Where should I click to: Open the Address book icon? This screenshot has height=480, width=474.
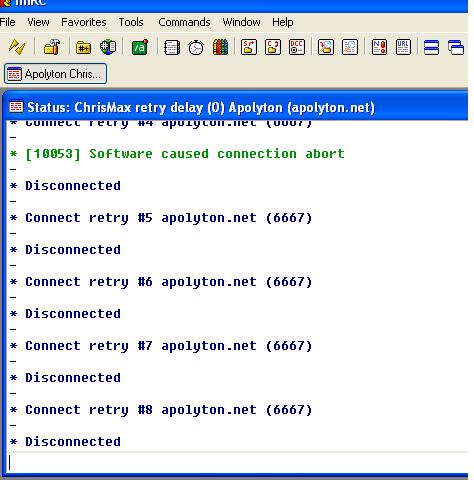172,47
